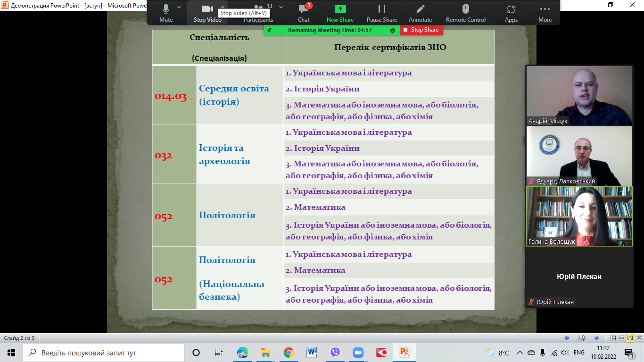Open the Participants list
Viewport: 644px width, 362px height.
(258, 12)
